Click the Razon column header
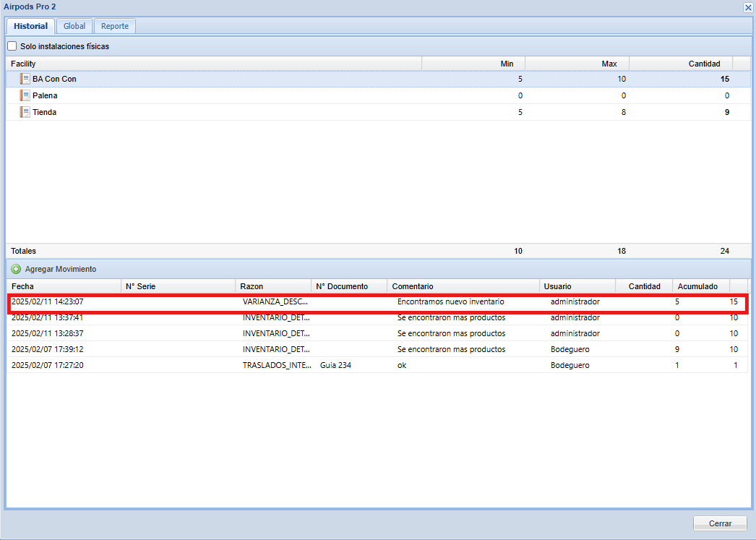 273,286
